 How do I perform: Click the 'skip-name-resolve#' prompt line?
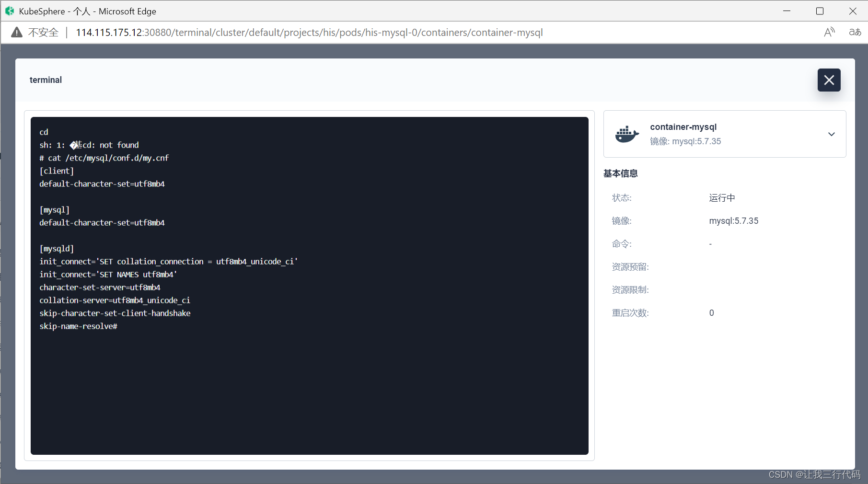click(x=78, y=326)
